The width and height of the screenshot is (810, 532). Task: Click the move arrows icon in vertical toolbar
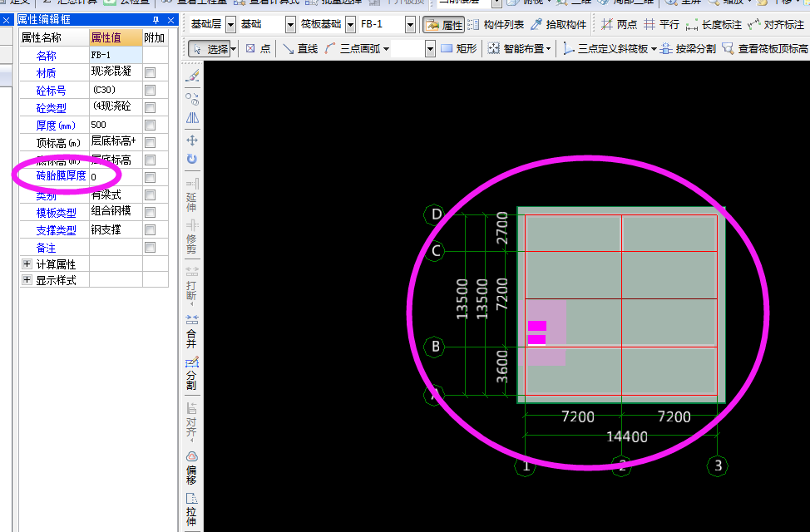[192, 140]
